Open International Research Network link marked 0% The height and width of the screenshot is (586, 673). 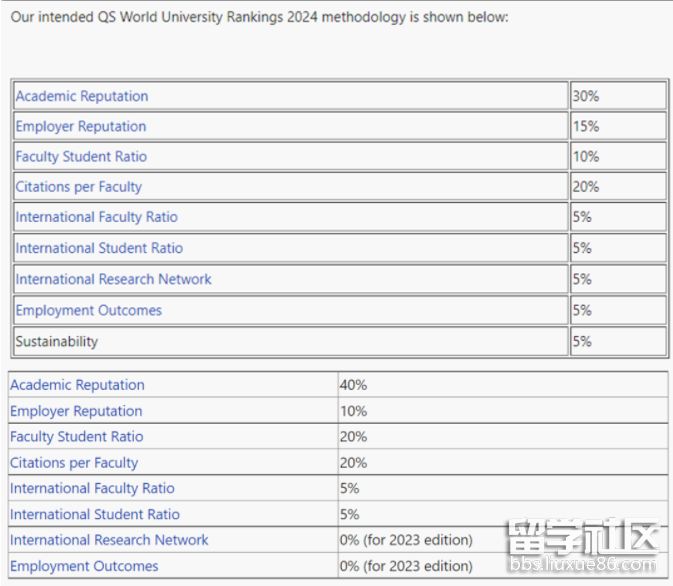pyautogui.click(x=109, y=540)
